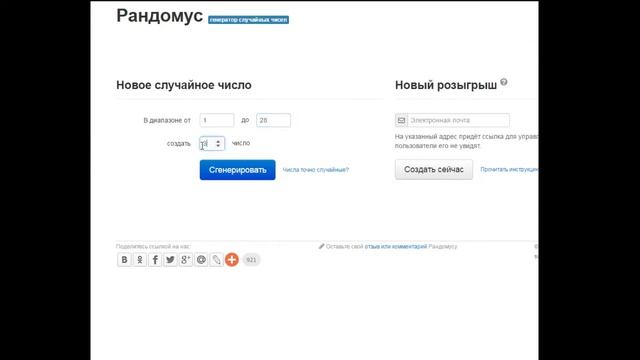Focus the range end field with 28
640x360 pixels.
click(273, 120)
